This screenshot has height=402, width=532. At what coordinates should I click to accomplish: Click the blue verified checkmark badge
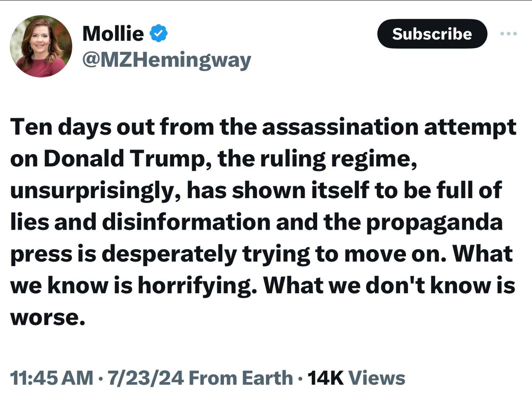click(158, 33)
